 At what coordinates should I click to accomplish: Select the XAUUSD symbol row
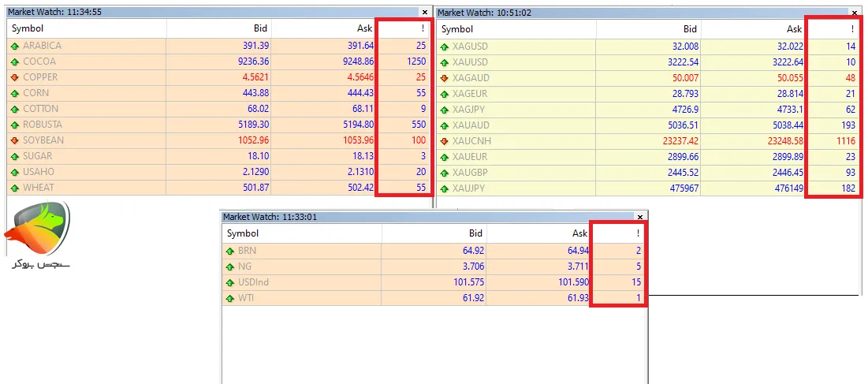pos(470,62)
